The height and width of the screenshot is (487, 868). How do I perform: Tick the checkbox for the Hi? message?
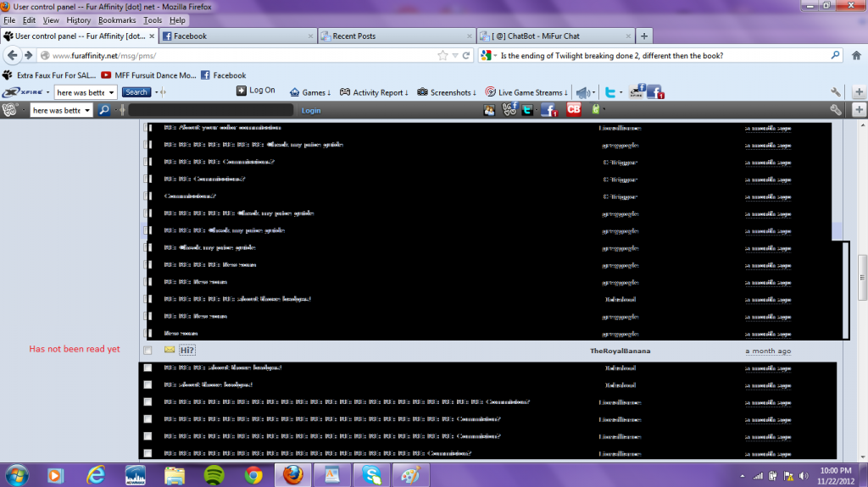(x=147, y=351)
